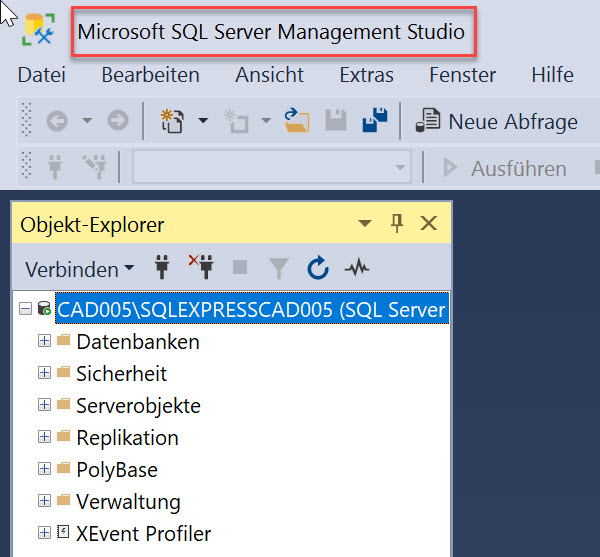Open the Datei menu

[x=41, y=75]
